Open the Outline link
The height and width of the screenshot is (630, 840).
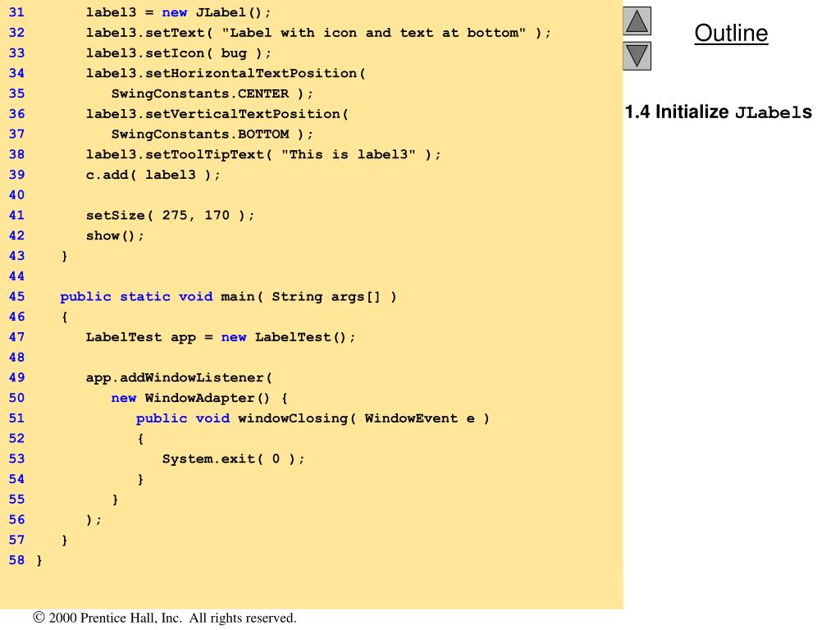click(x=731, y=33)
